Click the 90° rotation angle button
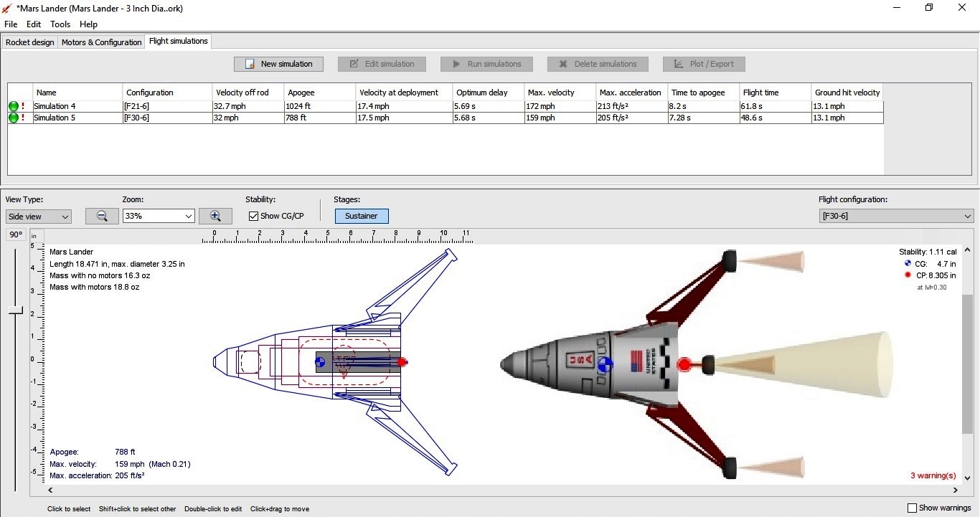This screenshot has height=517, width=980. [x=16, y=234]
